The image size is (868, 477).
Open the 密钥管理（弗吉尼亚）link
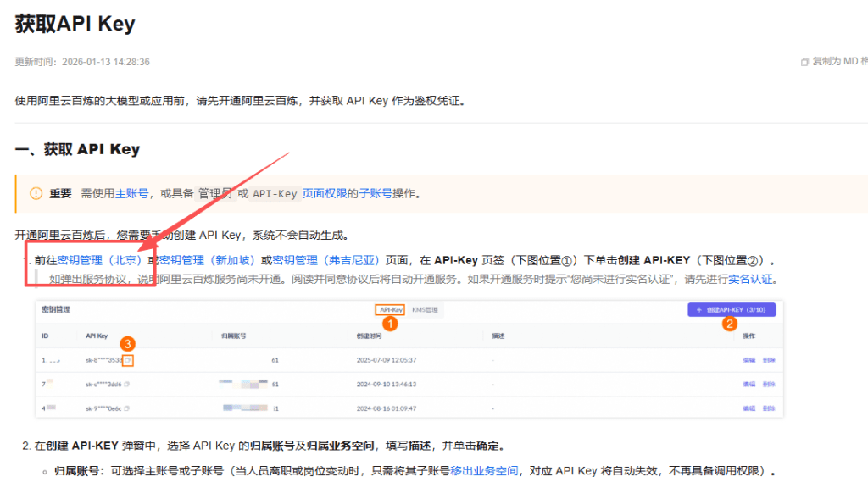point(328,260)
